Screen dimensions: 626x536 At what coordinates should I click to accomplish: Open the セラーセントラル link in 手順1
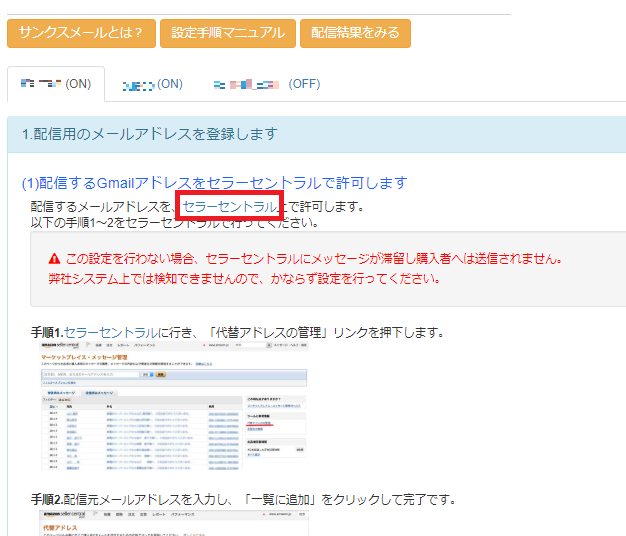point(111,332)
